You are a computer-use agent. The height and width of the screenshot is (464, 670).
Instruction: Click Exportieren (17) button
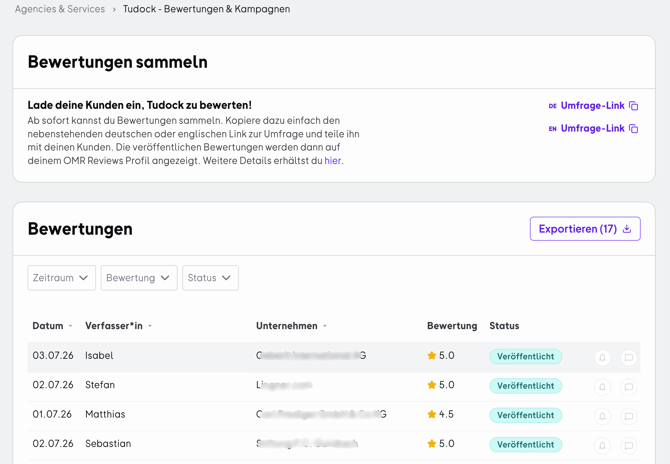(585, 229)
